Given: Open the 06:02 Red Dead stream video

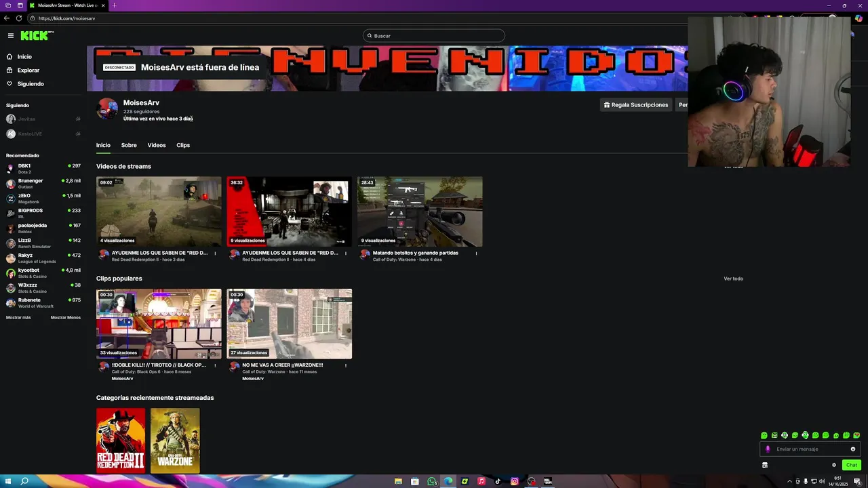Looking at the screenshot, I should click(x=159, y=211).
